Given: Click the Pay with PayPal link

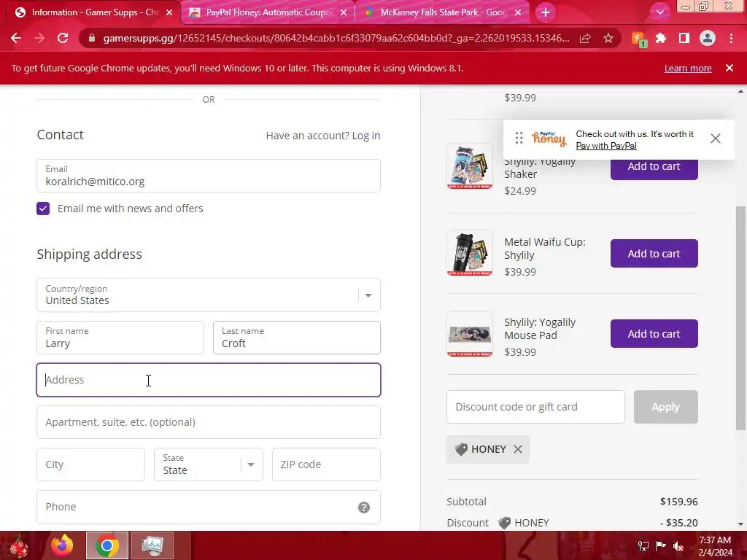Looking at the screenshot, I should (606, 146).
